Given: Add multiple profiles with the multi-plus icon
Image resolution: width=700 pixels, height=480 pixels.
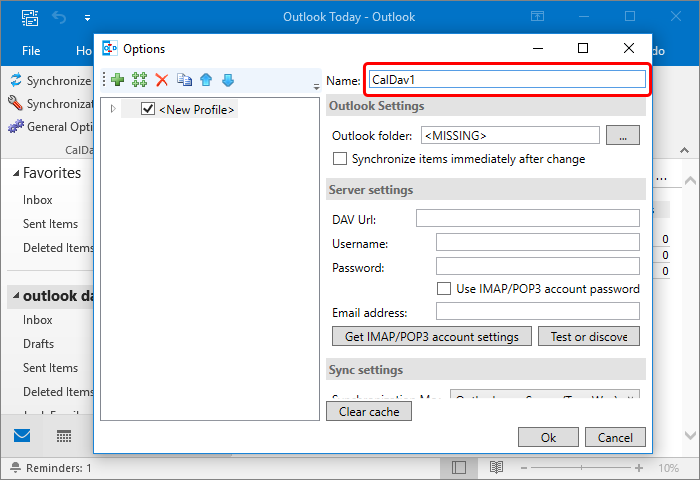Looking at the screenshot, I should pos(139,80).
